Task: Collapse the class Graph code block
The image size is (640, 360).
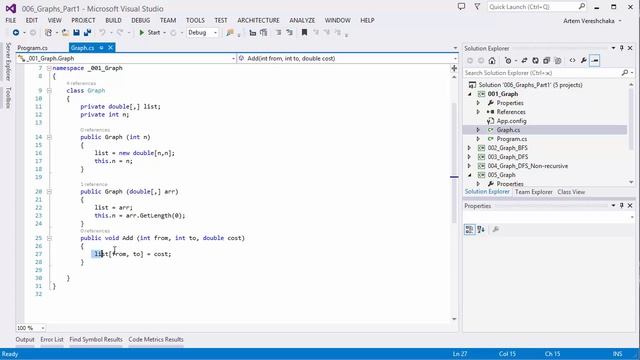Action: [x=49, y=91]
